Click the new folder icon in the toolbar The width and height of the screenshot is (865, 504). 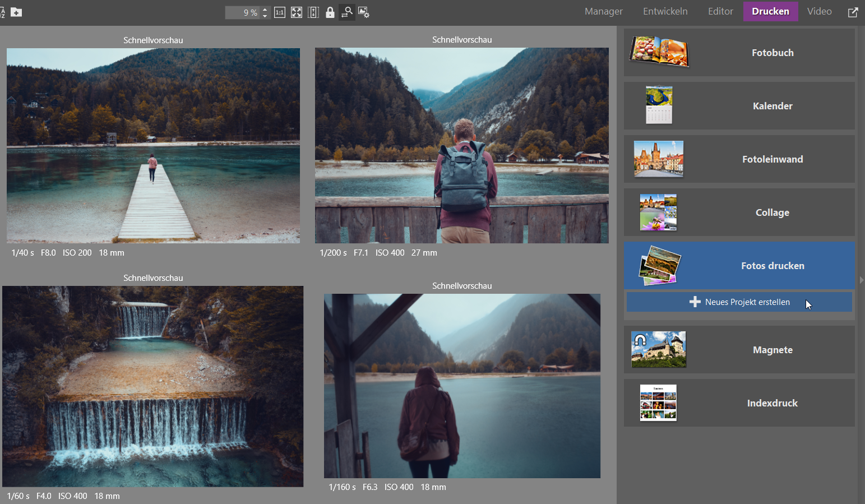pyautogui.click(x=16, y=12)
